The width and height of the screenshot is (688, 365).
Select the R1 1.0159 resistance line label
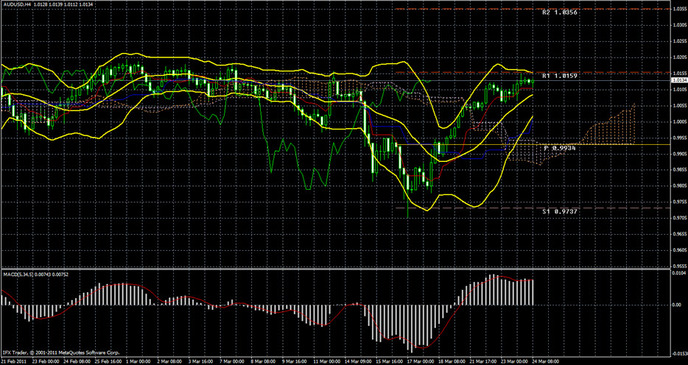pos(559,76)
